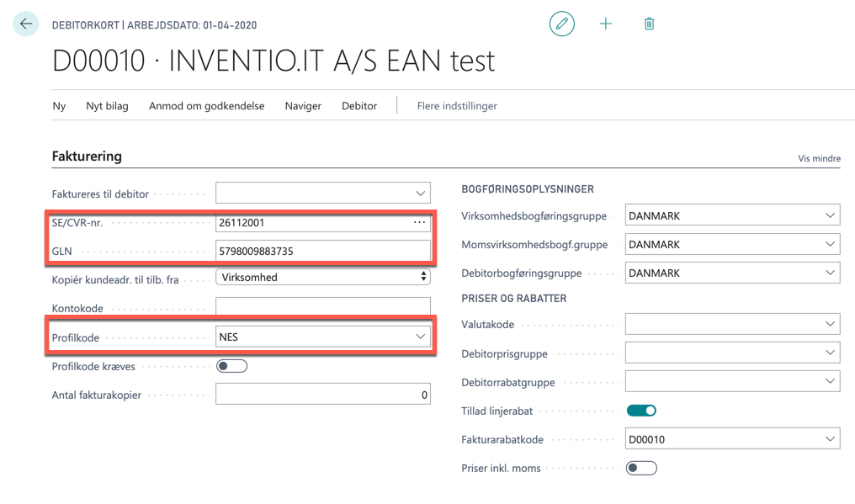This screenshot has height=504, width=855.
Task: Go back using the arrow button
Action: click(x=25, y=24)
